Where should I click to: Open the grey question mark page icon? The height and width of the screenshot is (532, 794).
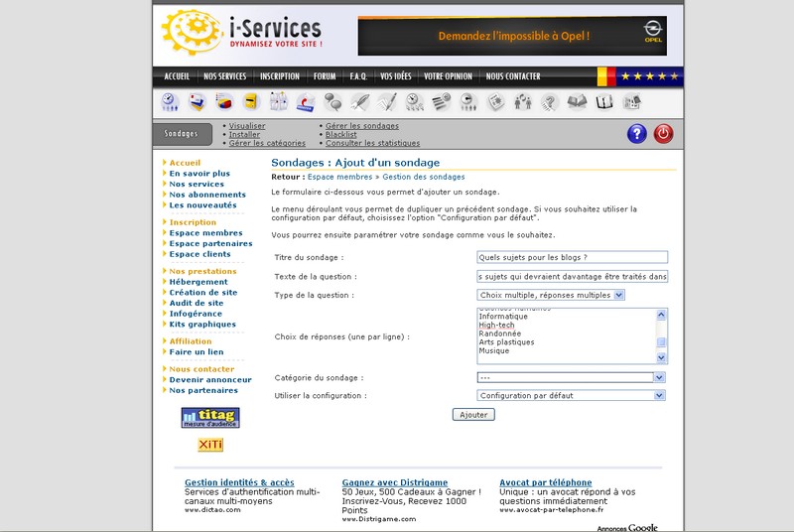pos(550,102)
